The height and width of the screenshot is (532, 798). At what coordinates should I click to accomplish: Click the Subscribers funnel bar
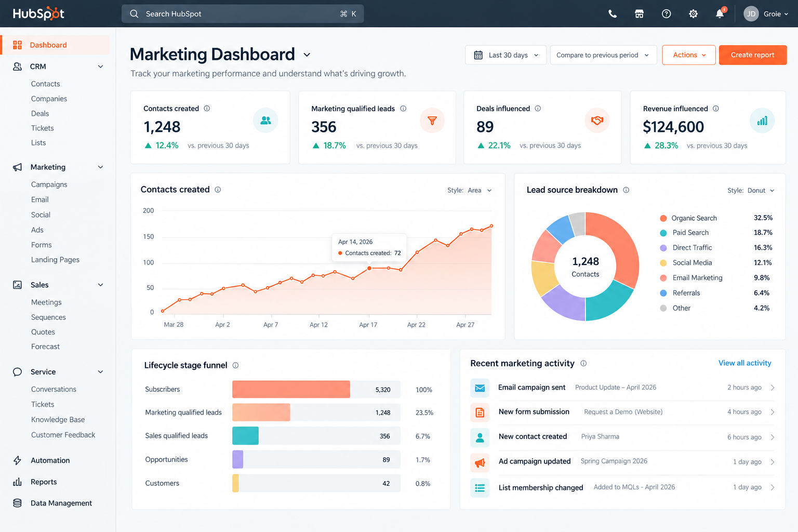pos(291,389)
